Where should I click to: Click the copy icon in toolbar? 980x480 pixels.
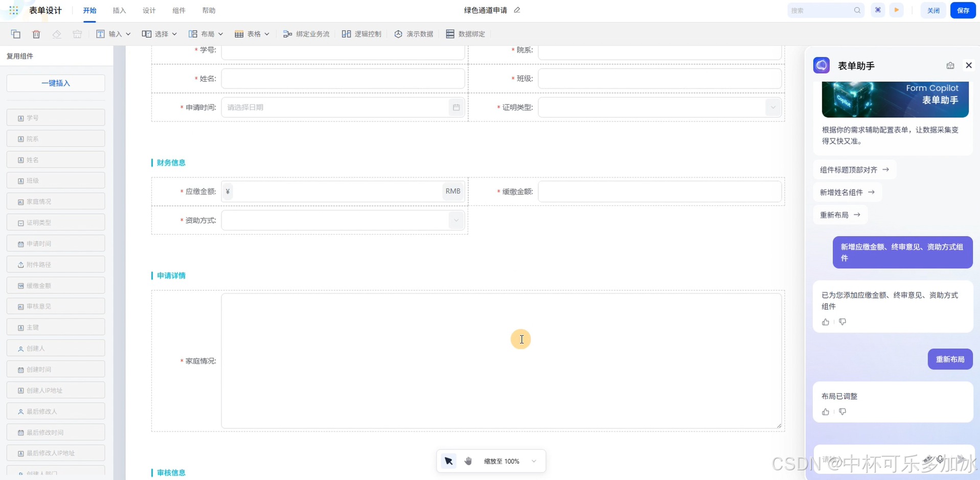(15, 34)
